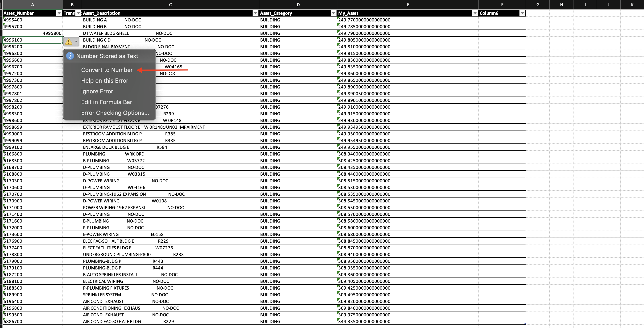
Task: Select the POWER WIRING-1962 EXPANSI cell
Action: [170, 208]
